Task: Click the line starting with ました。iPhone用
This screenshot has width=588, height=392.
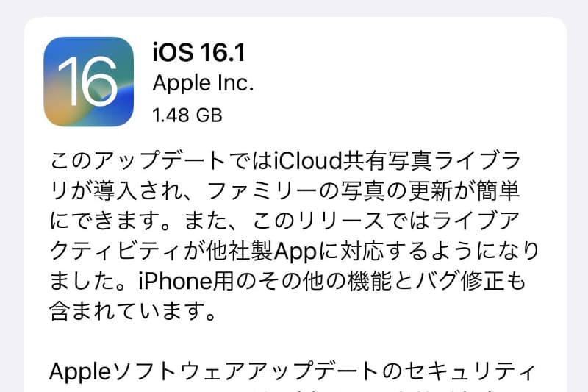Action: click(287, 281)
